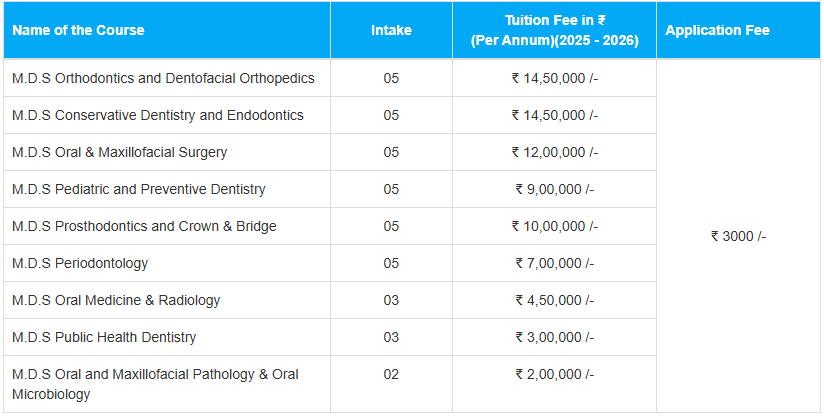Click the ₹ 7,00,000 tuition fee value
The image size is (824, 416).
554,263
